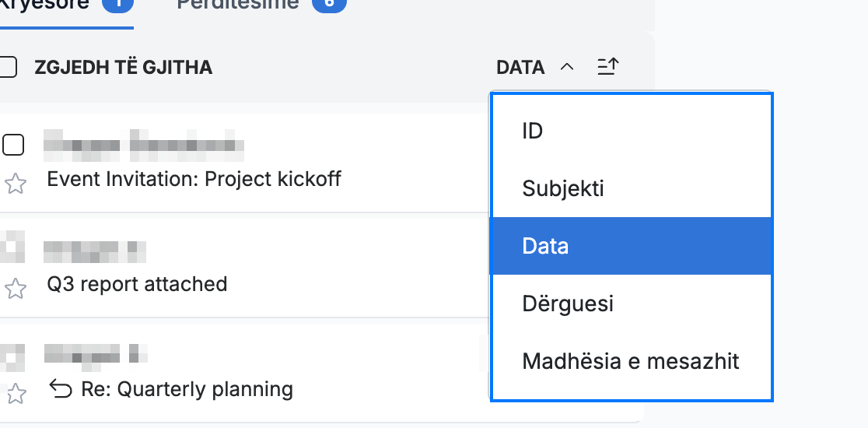Star the Event Invitation: Project kickoff email

point(16,184)
